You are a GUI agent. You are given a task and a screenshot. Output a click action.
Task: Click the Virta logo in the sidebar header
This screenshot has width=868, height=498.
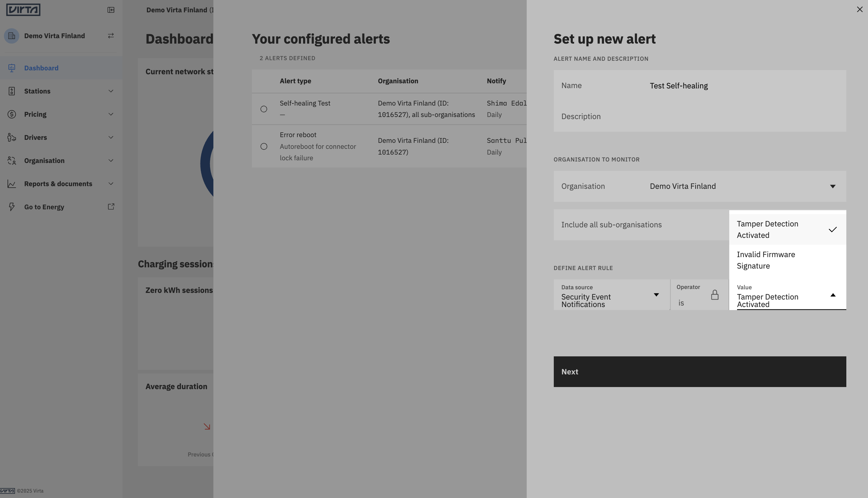pyautogui.click(x=23, y=10)
